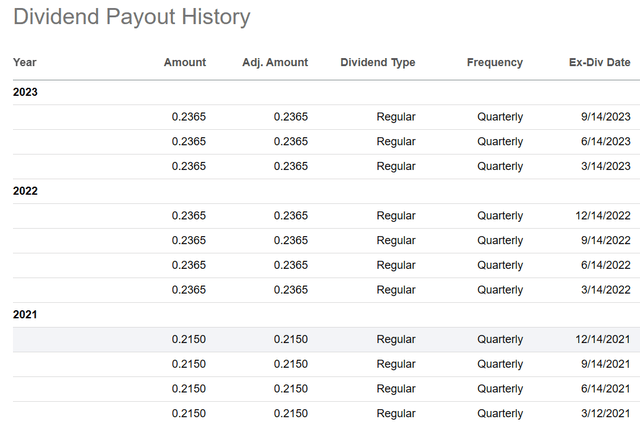Click Quarterly in the 6/14/2021 row
The width and height of the screenshot is (640, 424).
499,389
